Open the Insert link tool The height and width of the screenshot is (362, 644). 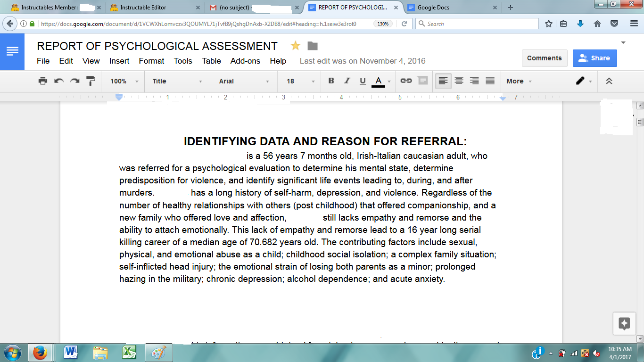coord(406,81)
